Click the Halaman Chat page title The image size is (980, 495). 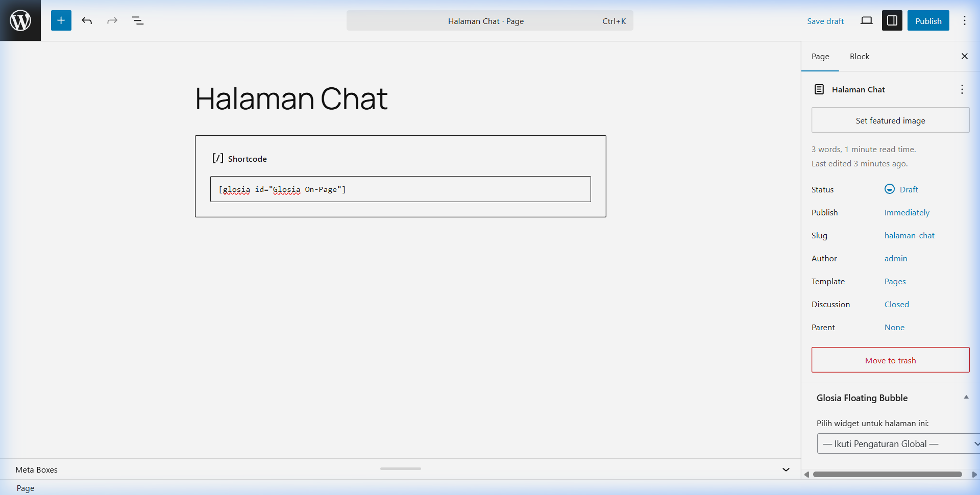point(291,98)
